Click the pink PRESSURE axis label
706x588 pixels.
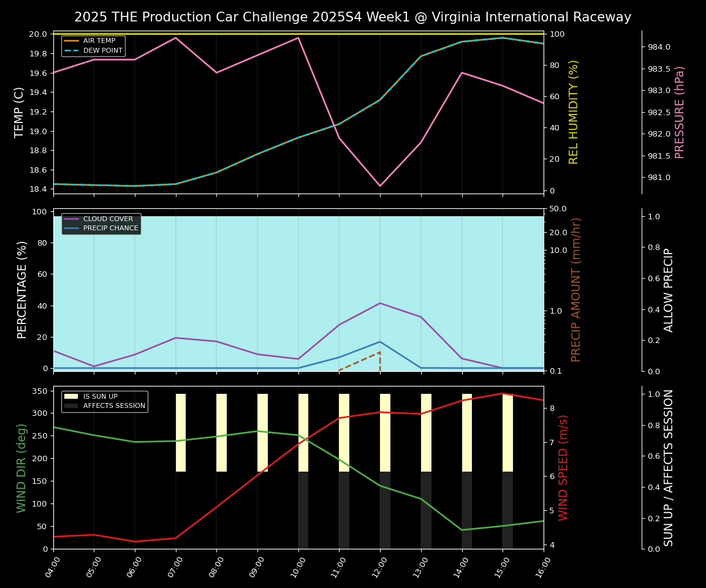pyautogui.click(x=681, y=111)
